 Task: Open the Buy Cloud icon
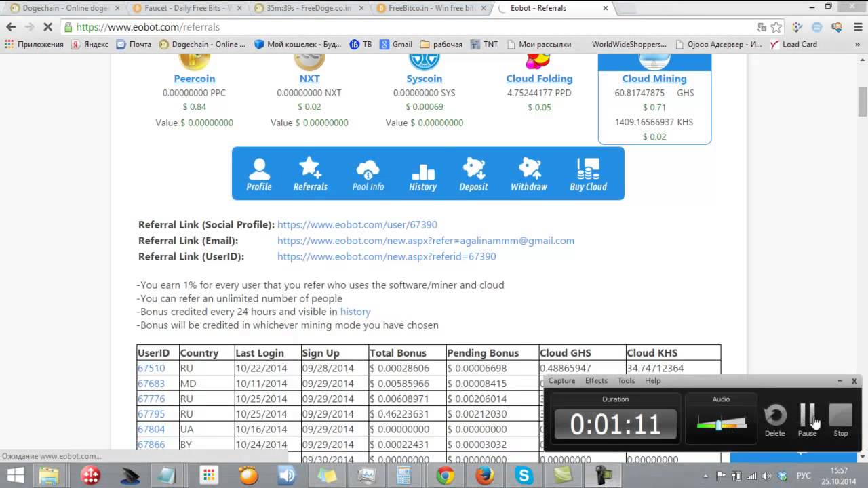tap(588, 174)
